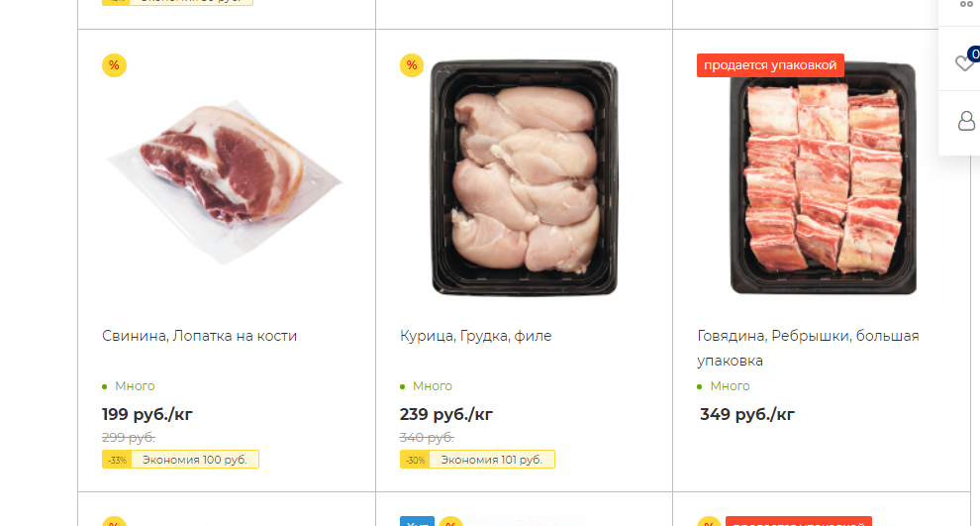
Task: Click the -30% discount tag
Action: pyautogui.click(x=415, y=460)
